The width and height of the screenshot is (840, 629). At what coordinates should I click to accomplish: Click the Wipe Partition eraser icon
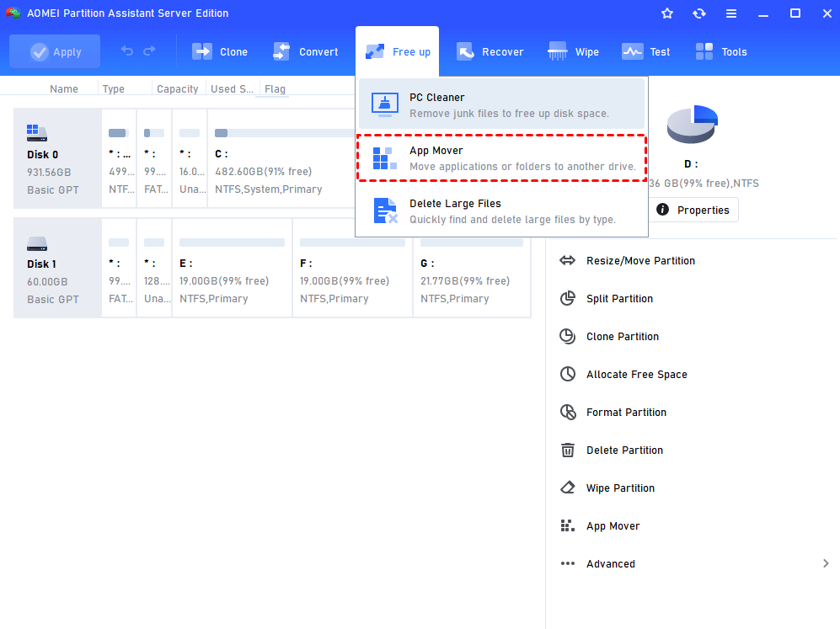point(567,488)
